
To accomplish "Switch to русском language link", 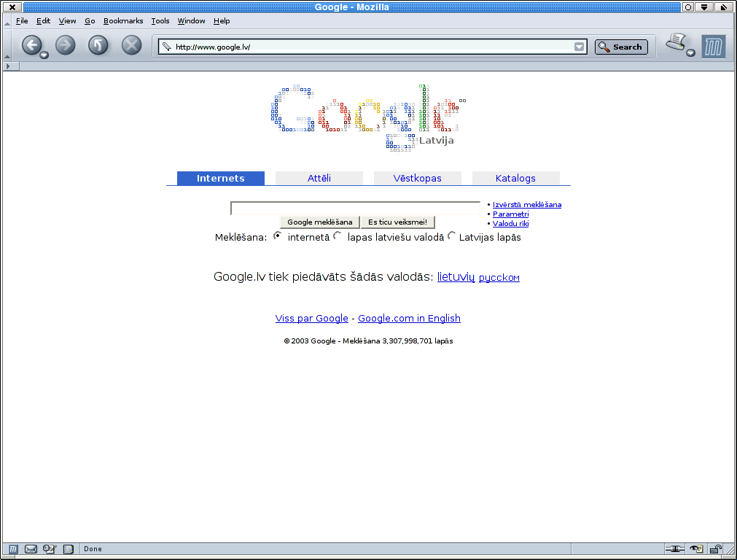I will [x=499, y=278].
